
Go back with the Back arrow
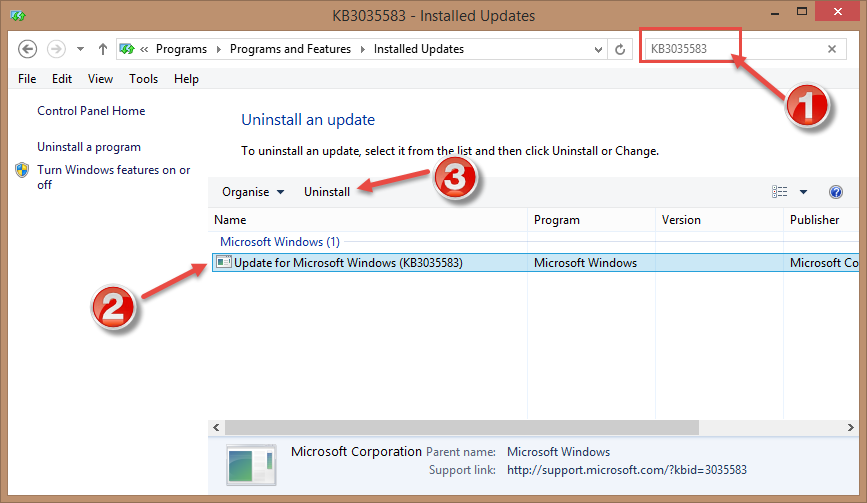pos(27,49)
